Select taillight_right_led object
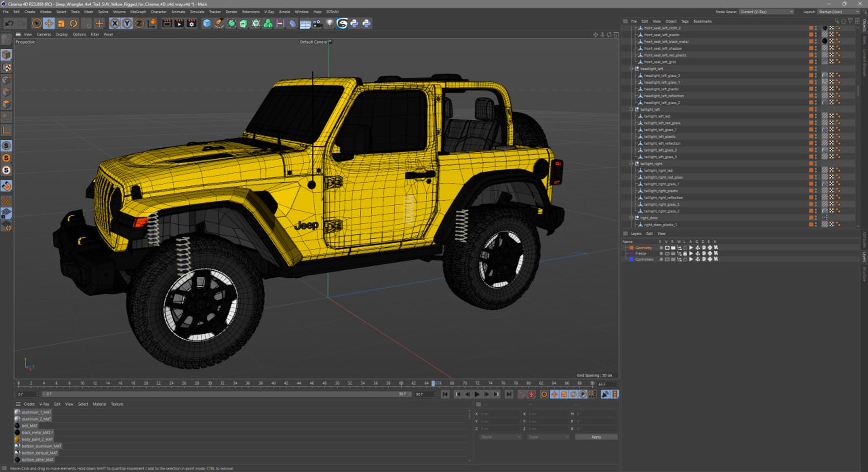Image resolution: width=868 pixels, height=472 pixels. tap(658, 170)
